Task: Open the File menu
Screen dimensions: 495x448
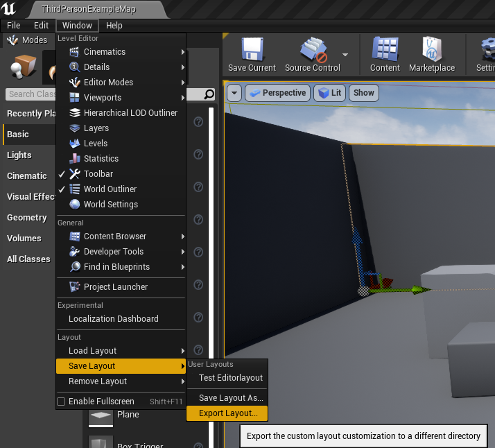Action: 14,25
